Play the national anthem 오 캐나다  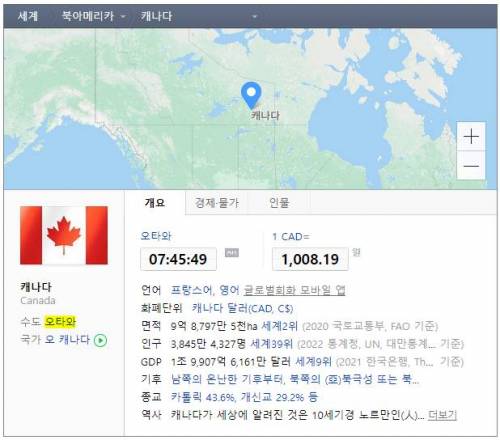point(100,340)
